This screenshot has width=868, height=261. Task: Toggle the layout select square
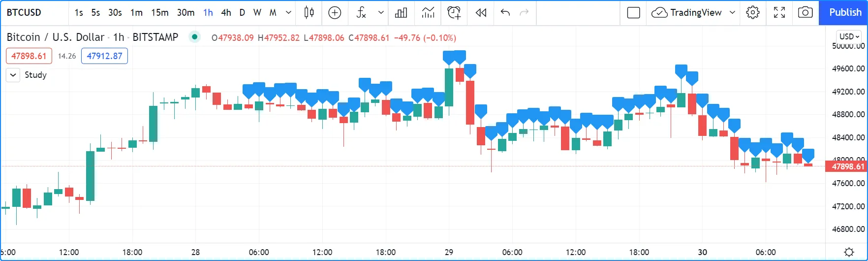(633, 13)
